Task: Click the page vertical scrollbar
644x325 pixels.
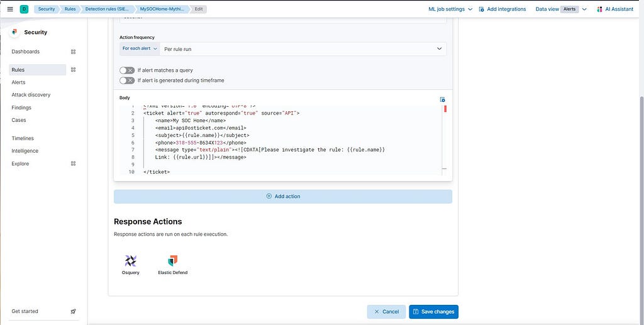Action: [x=641, y=209]
